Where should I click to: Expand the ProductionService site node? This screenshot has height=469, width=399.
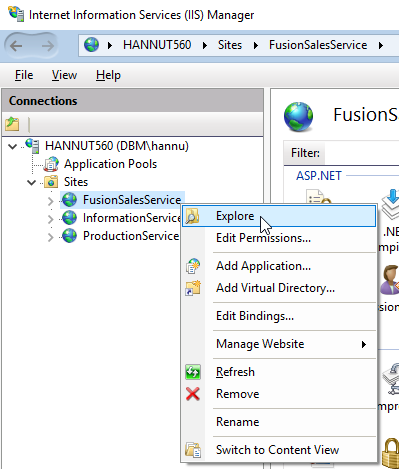pyautogui.click(x=51, y=237)
